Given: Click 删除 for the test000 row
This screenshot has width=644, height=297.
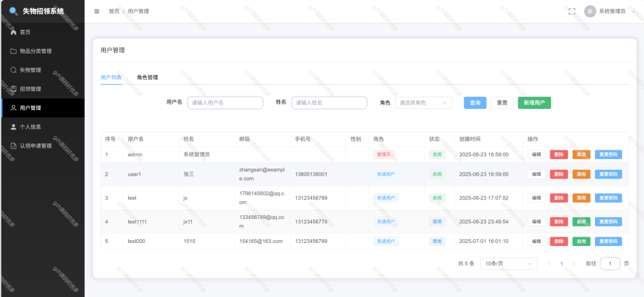Looking at the screenshot, I should (x=559, y=241).
